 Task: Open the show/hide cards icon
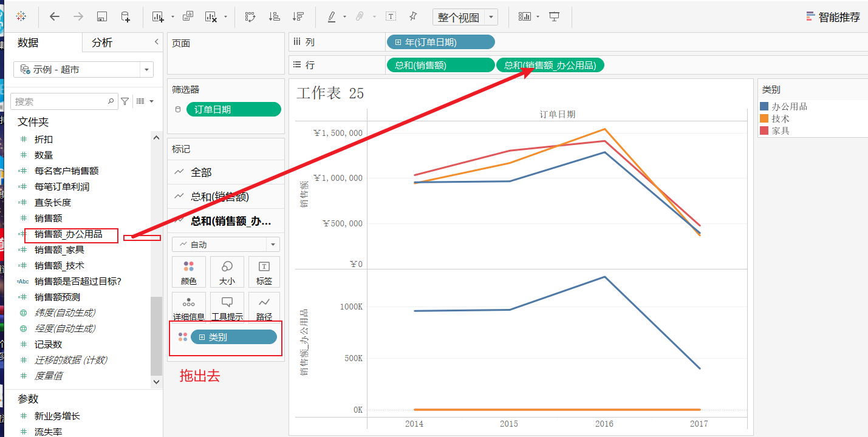coord(524,16)
